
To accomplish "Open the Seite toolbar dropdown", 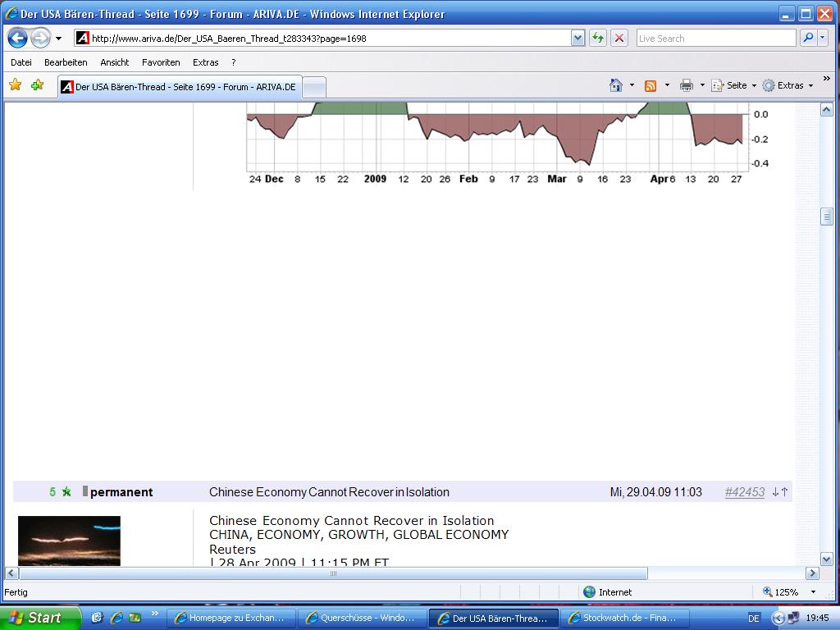I will 734,85.
